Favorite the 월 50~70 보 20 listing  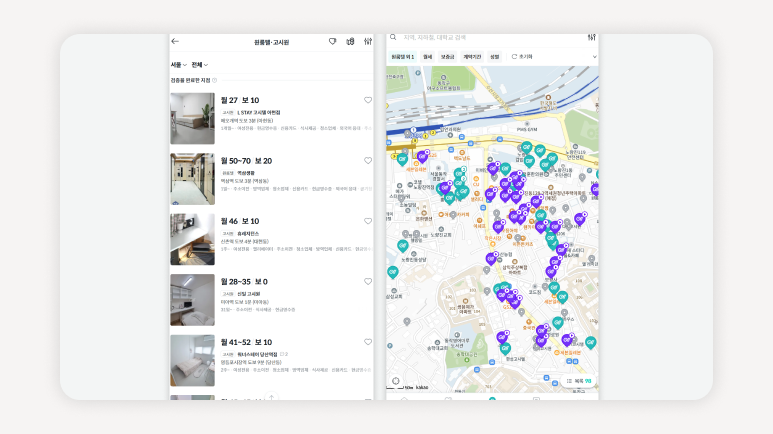367,160
